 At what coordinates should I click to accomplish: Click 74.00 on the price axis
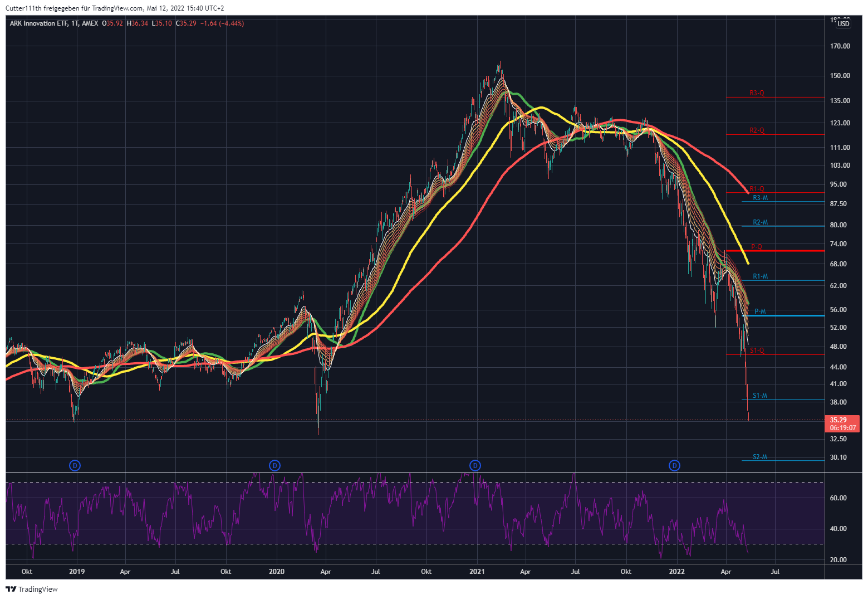(x=838, y=244)
